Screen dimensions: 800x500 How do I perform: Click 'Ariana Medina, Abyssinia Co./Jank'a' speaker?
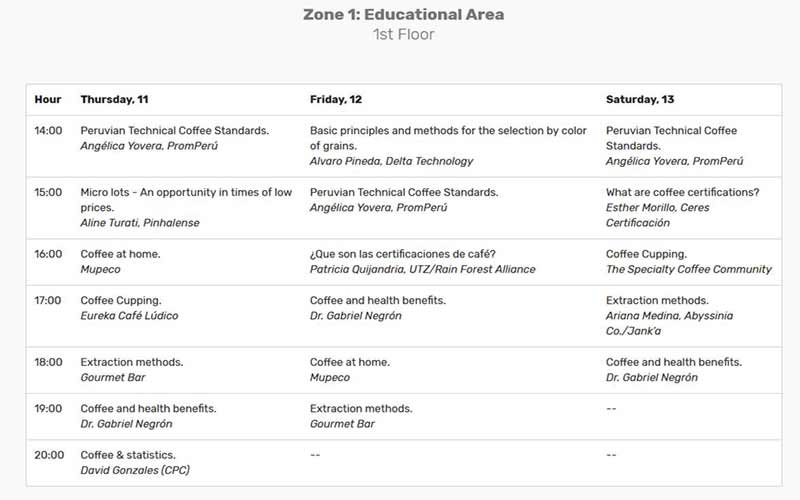point(669,323)
